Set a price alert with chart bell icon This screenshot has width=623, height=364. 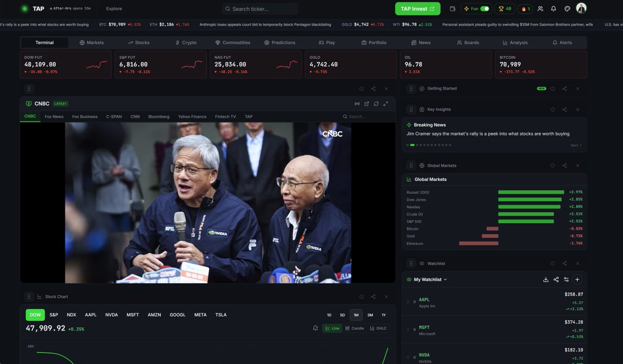point(316,328)
